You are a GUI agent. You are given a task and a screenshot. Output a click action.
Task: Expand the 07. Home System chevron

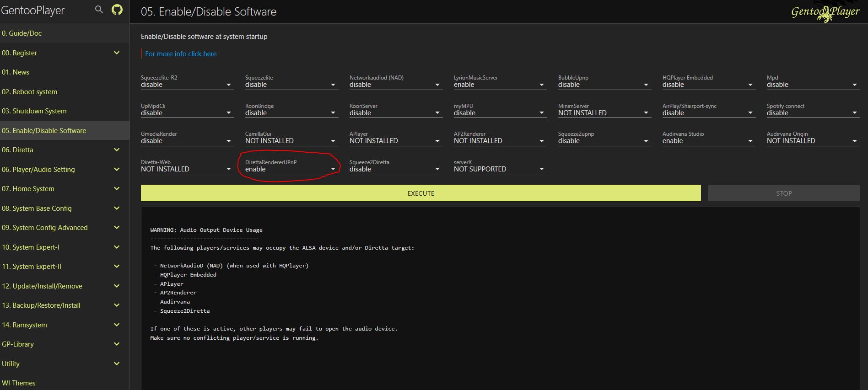tap(117, 188)
